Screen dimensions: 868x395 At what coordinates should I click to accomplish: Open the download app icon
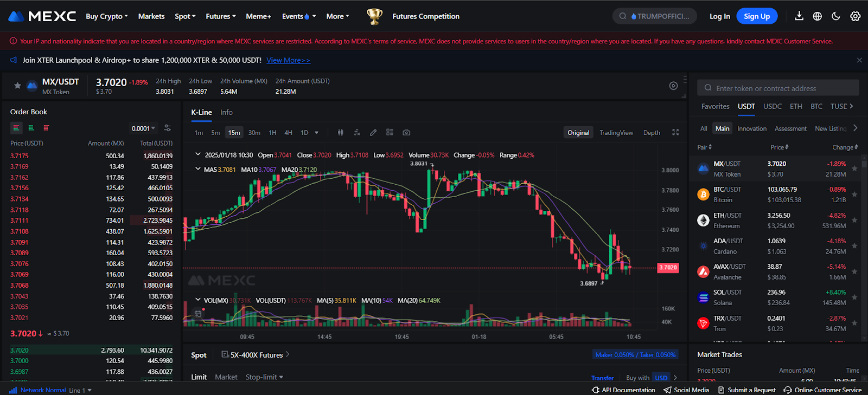(x=799, y=16)
